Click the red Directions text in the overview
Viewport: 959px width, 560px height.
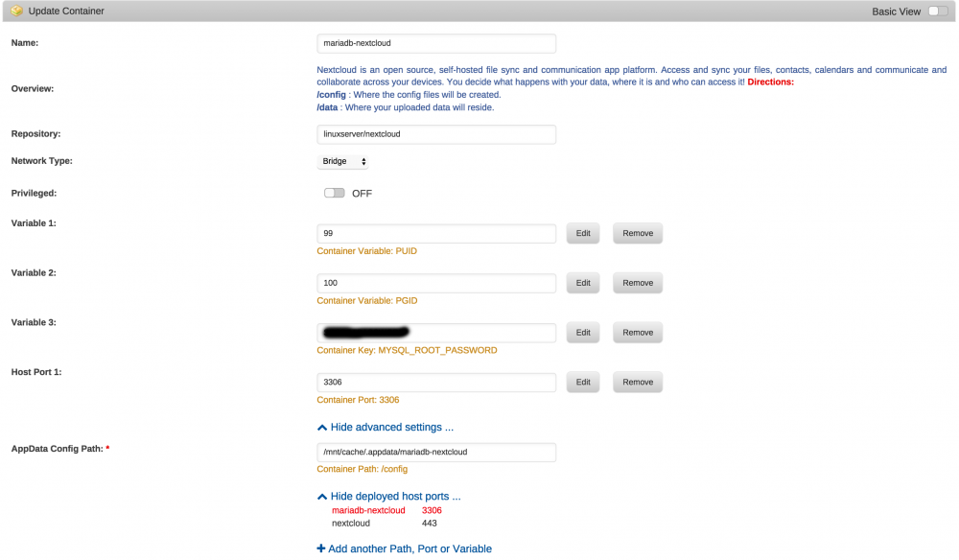pyautogui.click(x=771, y=82)
